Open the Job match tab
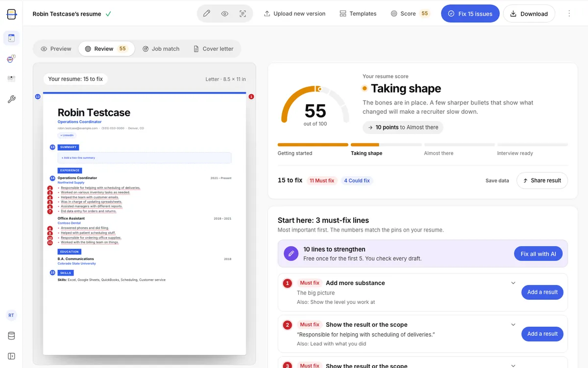The height and width of the screenshot is (368, 588). click(161, 49)
